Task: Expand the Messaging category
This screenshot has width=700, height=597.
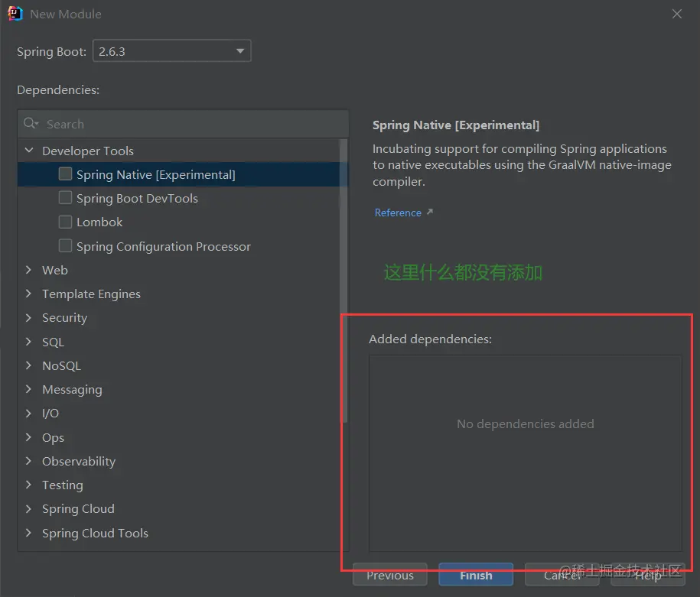Action: [x=28, y=389]
